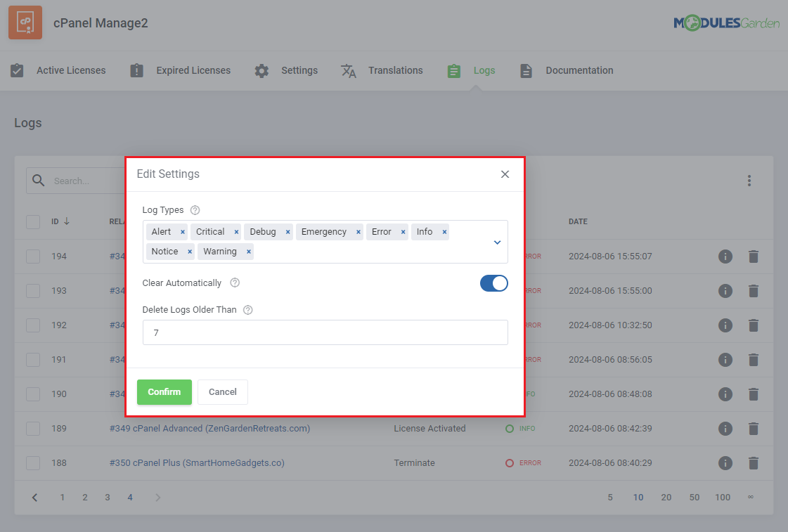Screen dimensions: 788x532
Task: Click the search magnifier icon
Action: (38, 181)
